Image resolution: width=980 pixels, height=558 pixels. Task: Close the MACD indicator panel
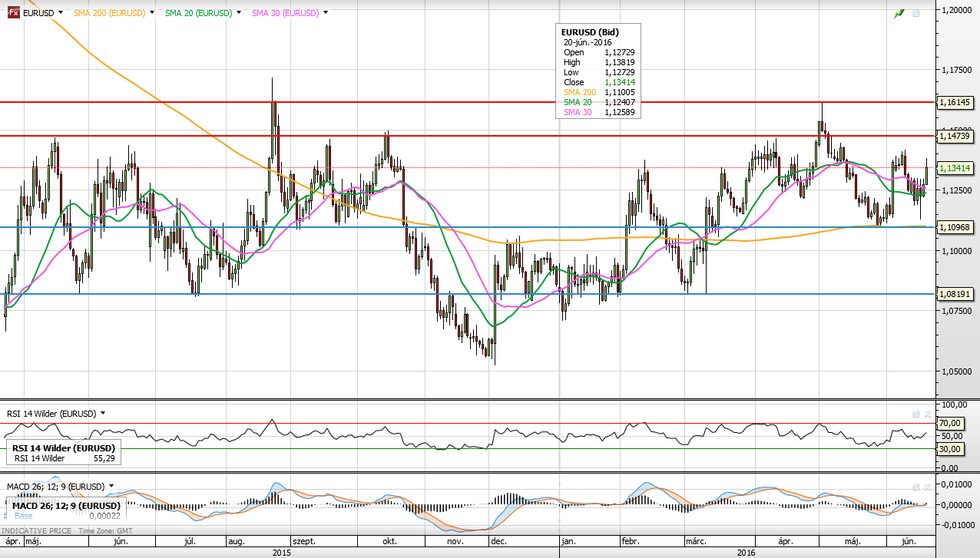click(925, 487)
